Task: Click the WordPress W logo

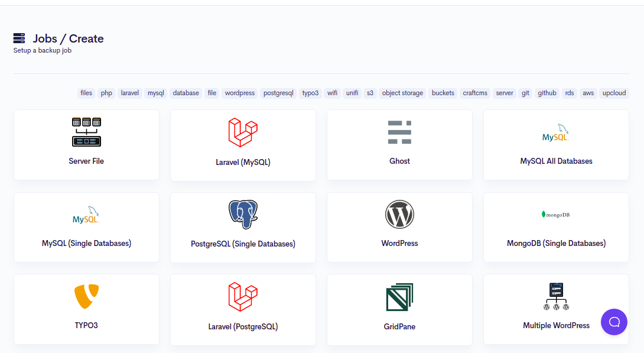Action: tap(399, 215)
